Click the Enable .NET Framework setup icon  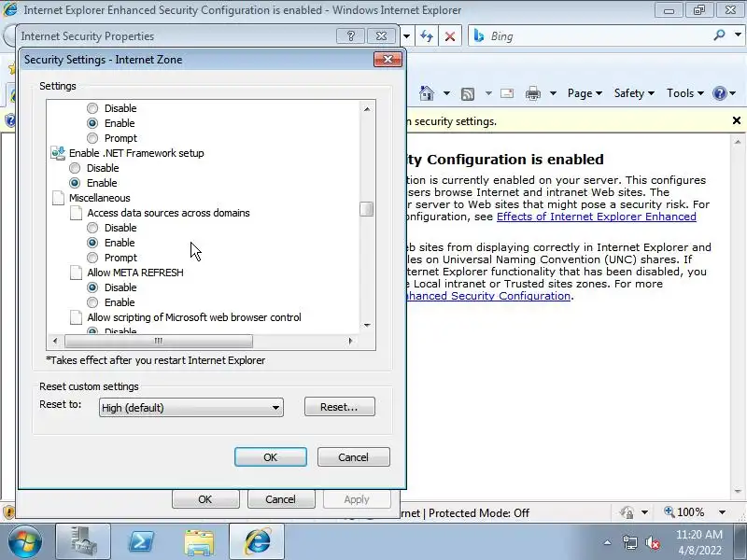click(x=58, y=153)
